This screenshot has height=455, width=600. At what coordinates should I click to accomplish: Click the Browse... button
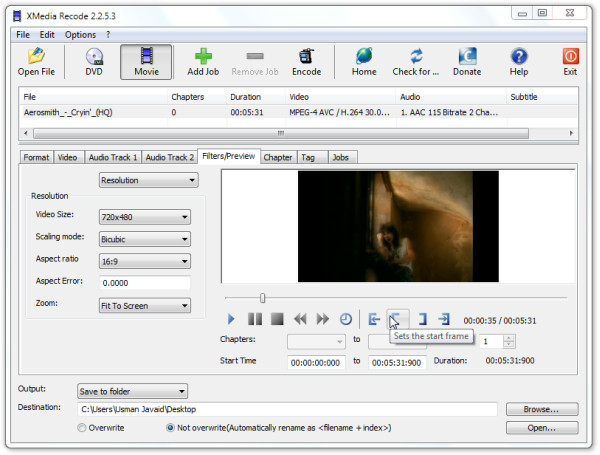pos(542,409)
